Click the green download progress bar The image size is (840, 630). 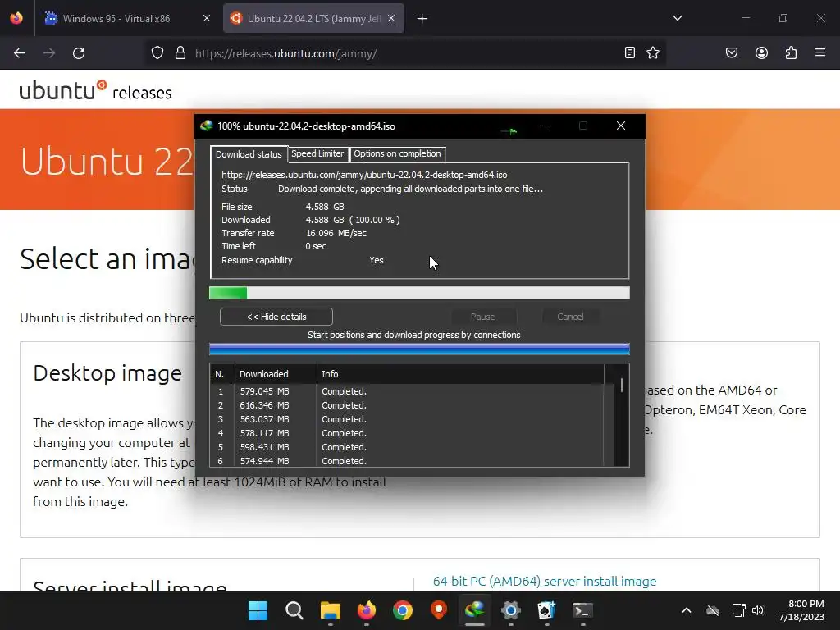[419, 293]
